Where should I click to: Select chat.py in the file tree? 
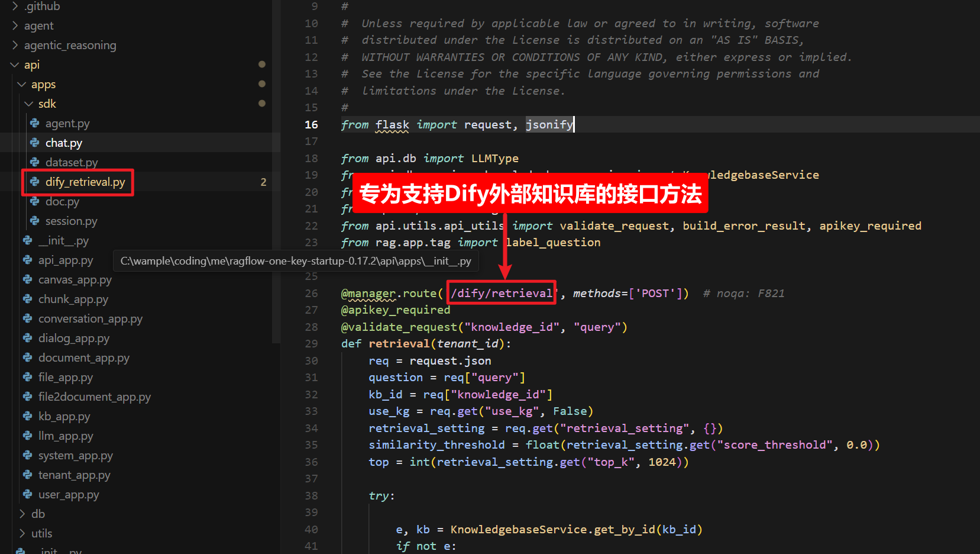pos(64,143)
